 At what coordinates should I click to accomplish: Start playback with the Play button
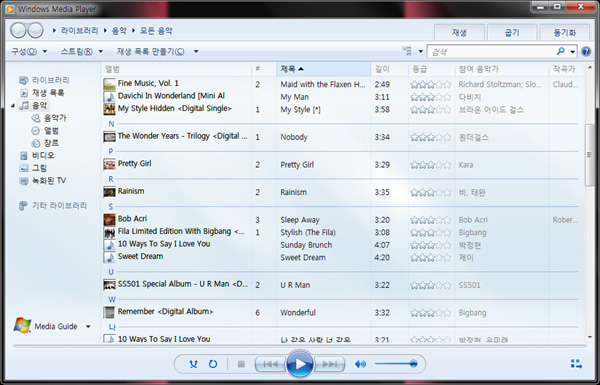[x=300, y=364]
